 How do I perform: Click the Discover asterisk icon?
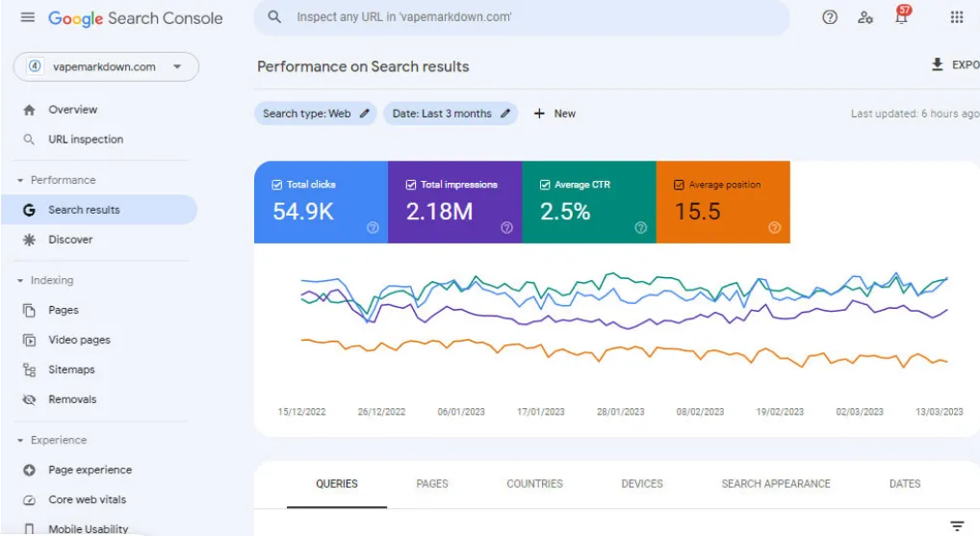(29, 240)
